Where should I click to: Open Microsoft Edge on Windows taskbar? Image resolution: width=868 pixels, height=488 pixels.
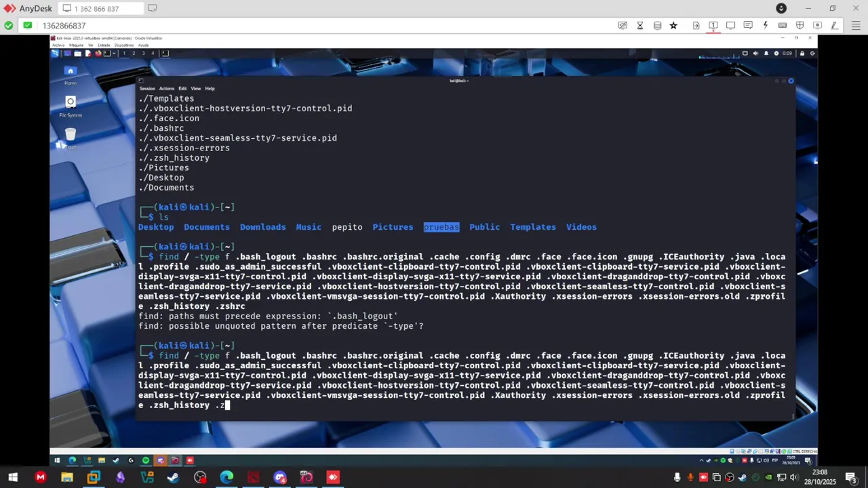226,477
